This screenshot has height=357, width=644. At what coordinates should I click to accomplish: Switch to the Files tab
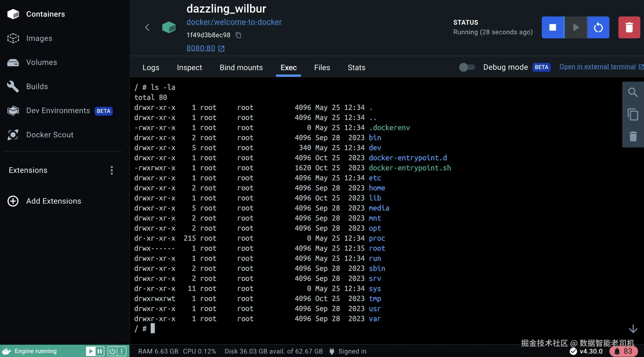(x=322, y=68)
